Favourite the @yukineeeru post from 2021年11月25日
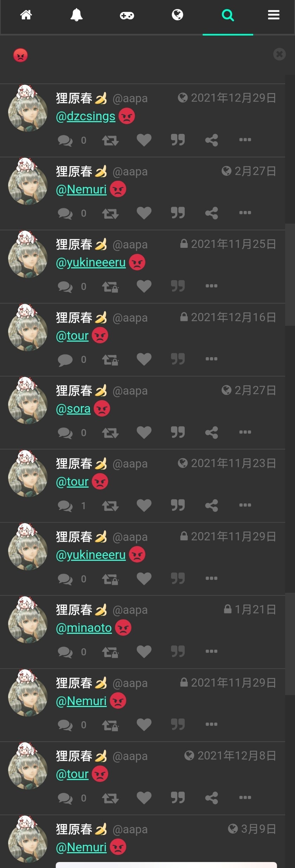This screenshot has width=295, height=868. tap(144, 286)
